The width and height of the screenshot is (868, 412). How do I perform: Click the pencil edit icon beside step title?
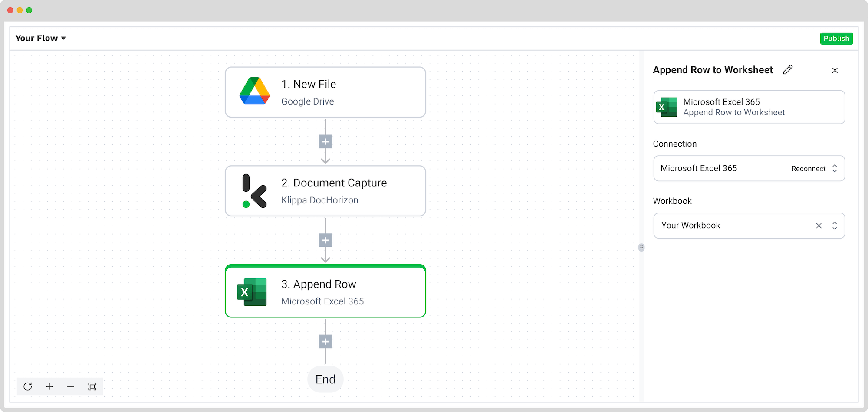pos(788,70)
